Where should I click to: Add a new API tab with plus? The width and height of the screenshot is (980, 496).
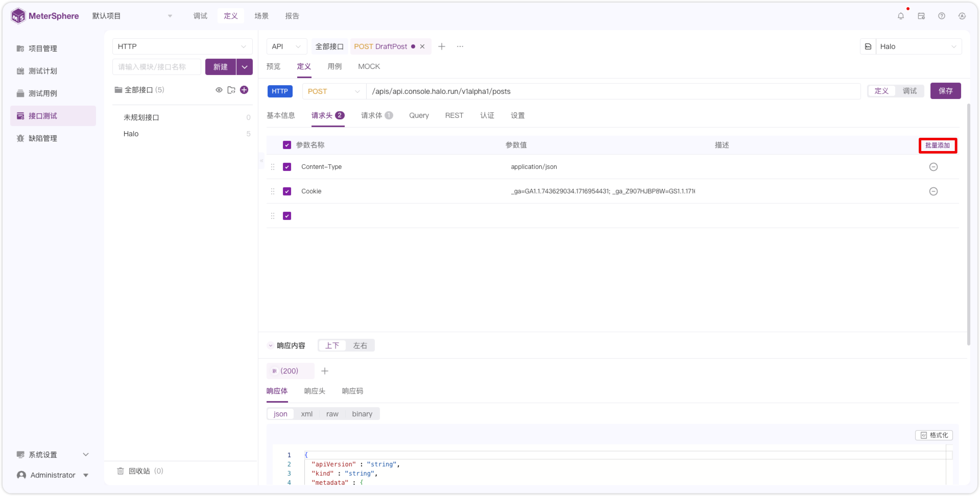(x=442, y=46)
